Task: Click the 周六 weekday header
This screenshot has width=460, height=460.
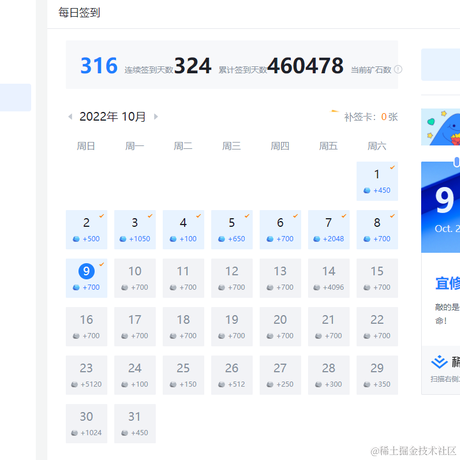Action: pos(377,146)
